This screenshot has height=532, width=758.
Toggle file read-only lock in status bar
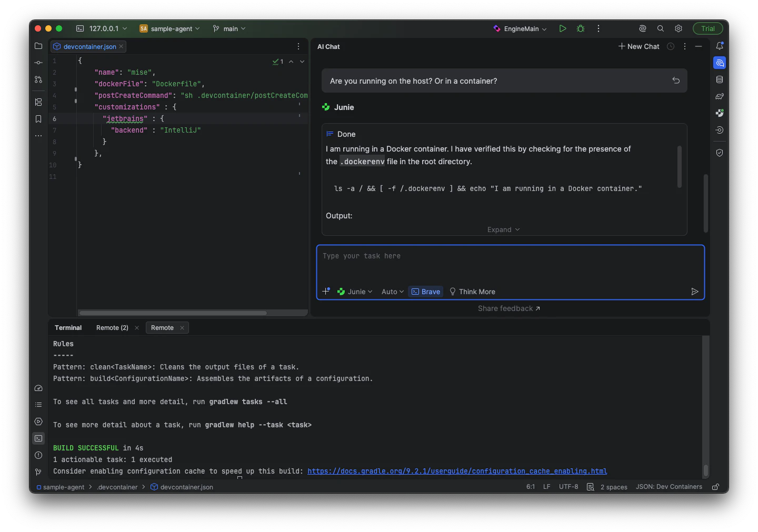715,487
